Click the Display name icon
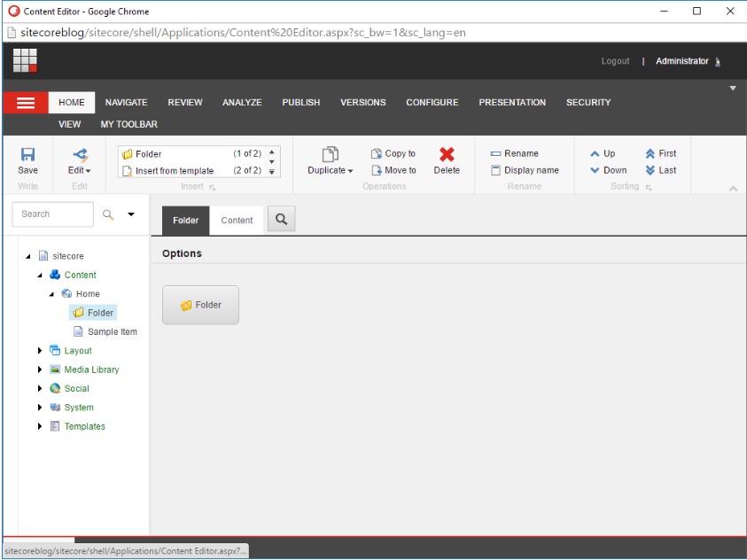747x560 pixels. [495, 170]
